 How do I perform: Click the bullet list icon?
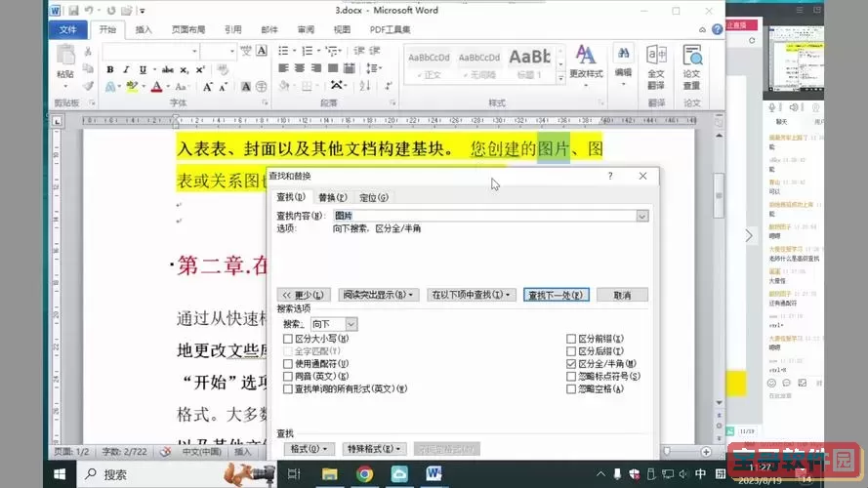(x=283, y=51)
